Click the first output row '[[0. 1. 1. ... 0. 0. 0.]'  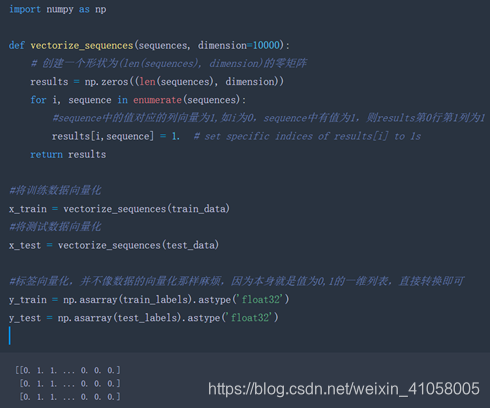click(68, 370)
